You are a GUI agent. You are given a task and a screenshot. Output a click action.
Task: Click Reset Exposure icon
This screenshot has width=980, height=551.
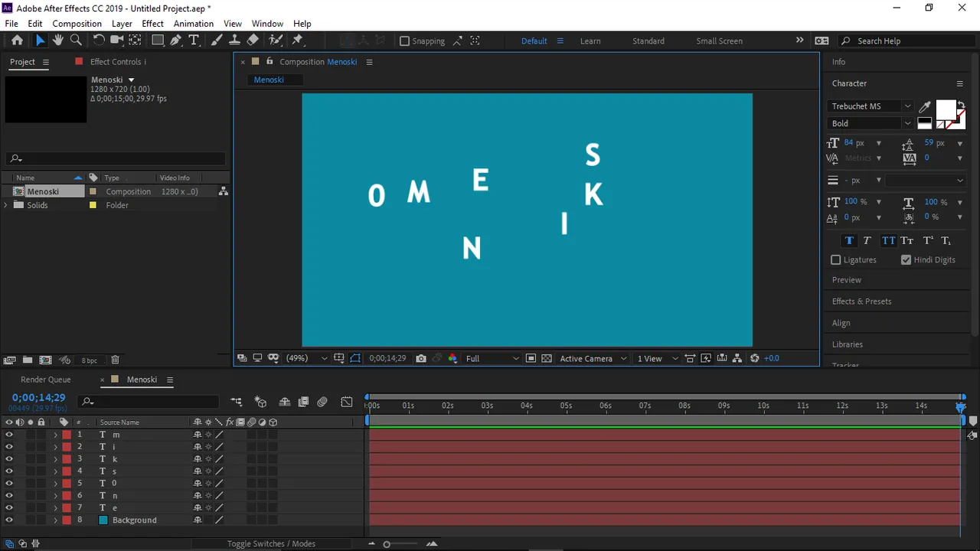pos(754,358)
